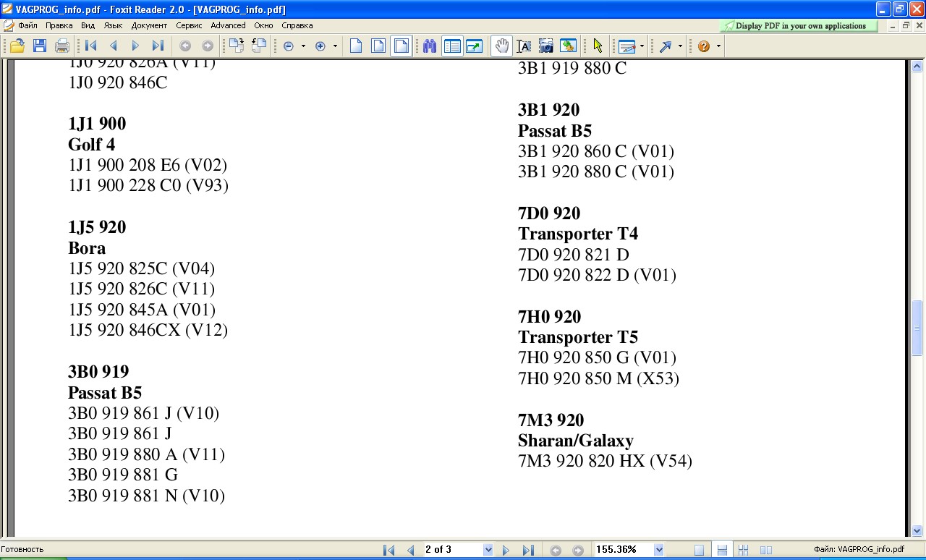
Task: Open the Справка menu
Action: click(297, 25)
